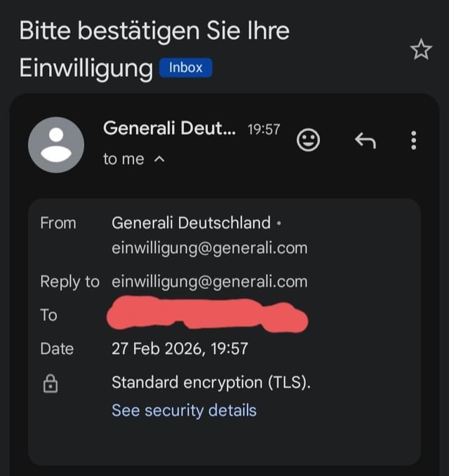Select the Reply to email address

209,282
